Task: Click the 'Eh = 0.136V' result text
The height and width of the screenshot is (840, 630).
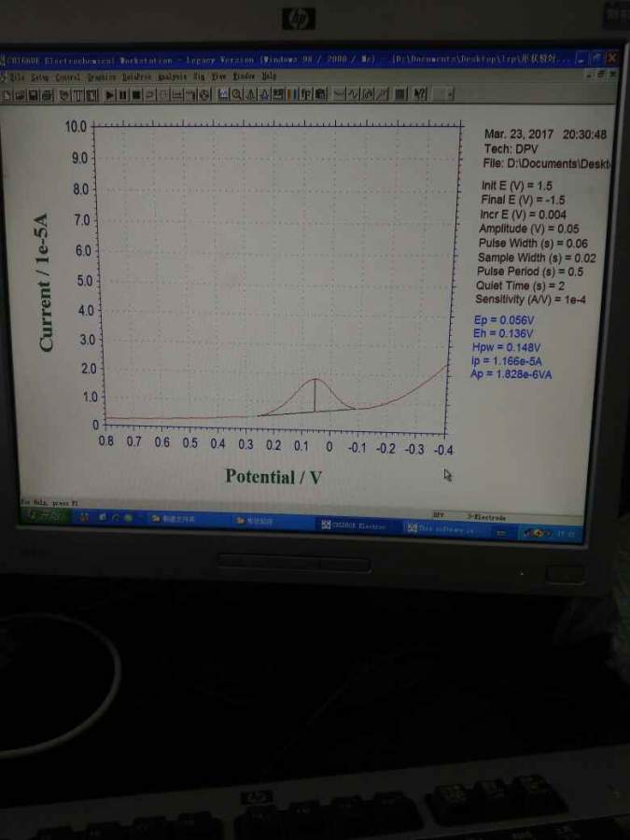Action: click(502, 333)
